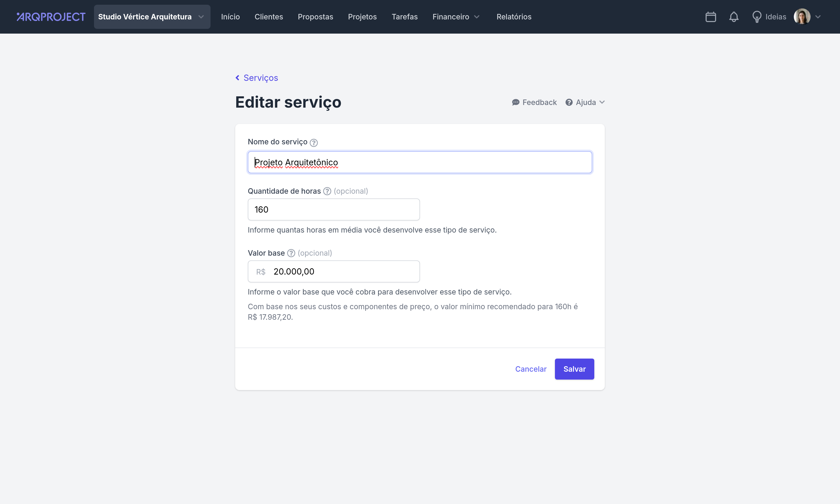840x504 pixels.
Task: Open the user account dropdown chevron
Action: tap(818, 17)
